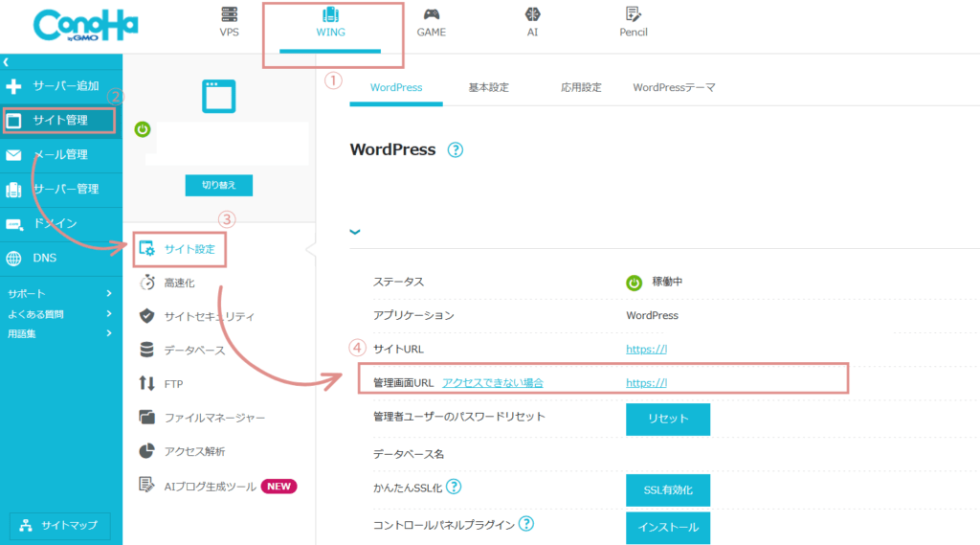Expand the 用語集 sidebar section
Image resolution: width=980 pixels, height=545 pixels.
click(60, 333)
